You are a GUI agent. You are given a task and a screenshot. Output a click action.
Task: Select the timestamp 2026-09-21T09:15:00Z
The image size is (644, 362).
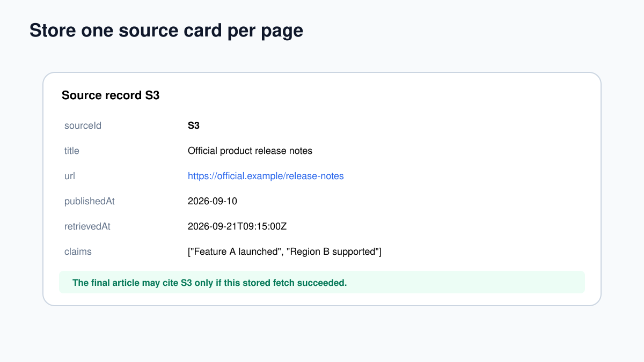point(237,226)
